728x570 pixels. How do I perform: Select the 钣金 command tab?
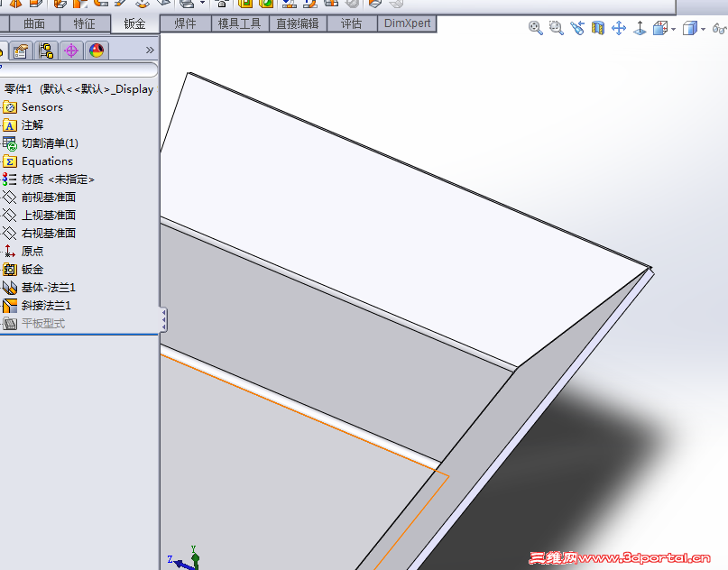[134, 23]
